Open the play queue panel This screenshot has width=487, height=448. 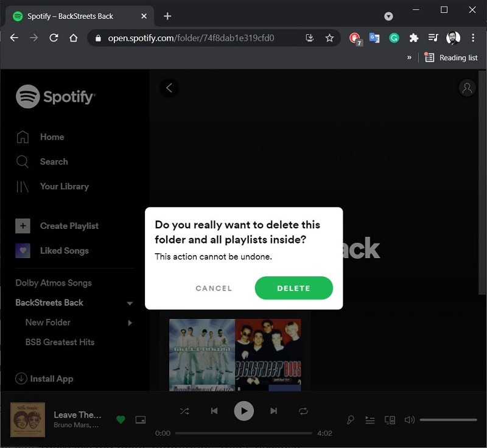pos(370,420)
